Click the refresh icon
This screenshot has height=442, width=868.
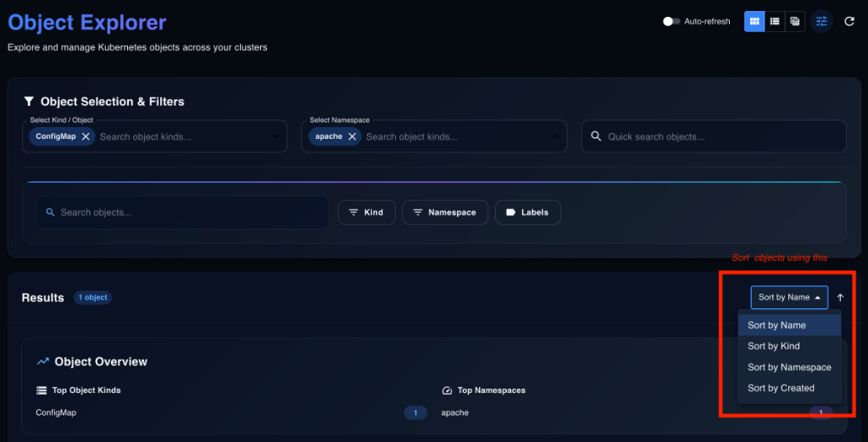click(x=849, y=21)
